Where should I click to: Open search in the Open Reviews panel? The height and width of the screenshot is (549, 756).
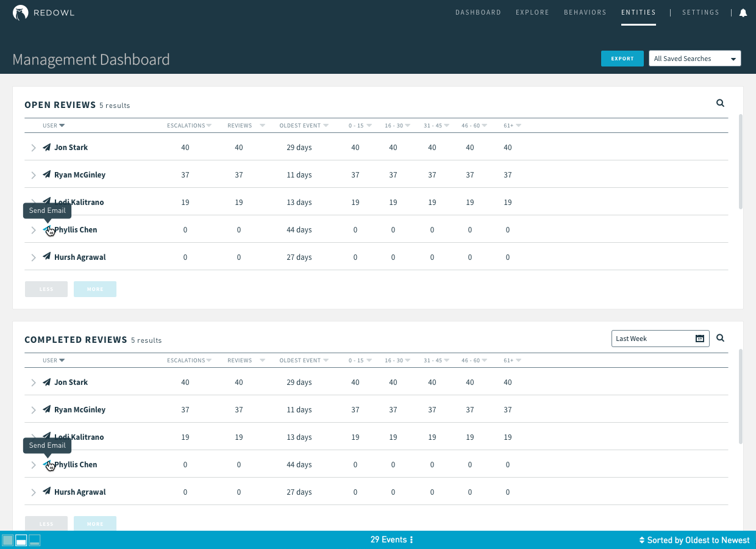tap(720, 103)
